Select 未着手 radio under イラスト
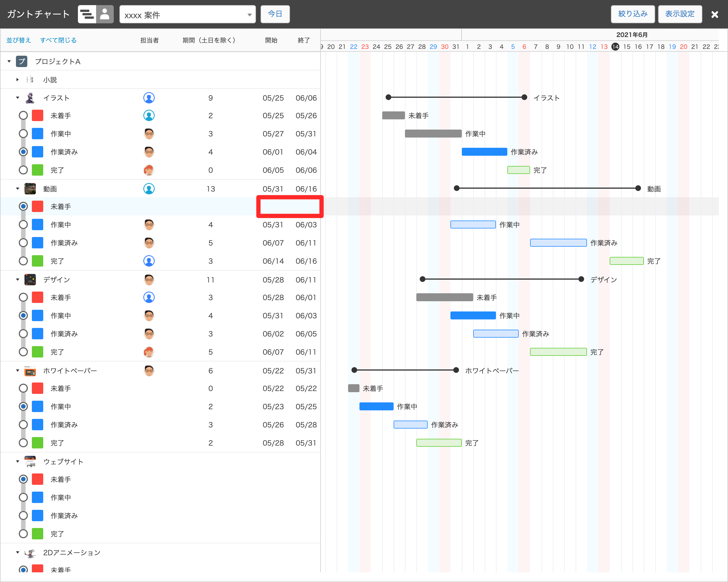The image size is (728, 582). pos(23,115)
